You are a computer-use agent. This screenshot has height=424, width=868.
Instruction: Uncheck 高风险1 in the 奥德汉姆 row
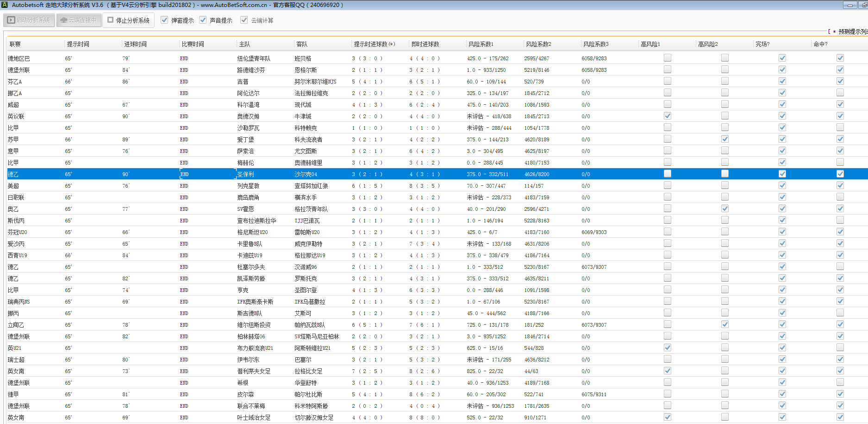(667, 116)
